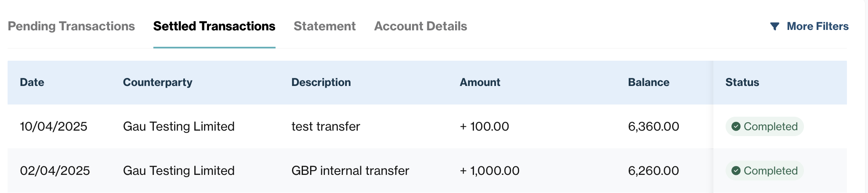
Task: Open the More Filters link
Action: pyautogui.click(x=817, y=26)
